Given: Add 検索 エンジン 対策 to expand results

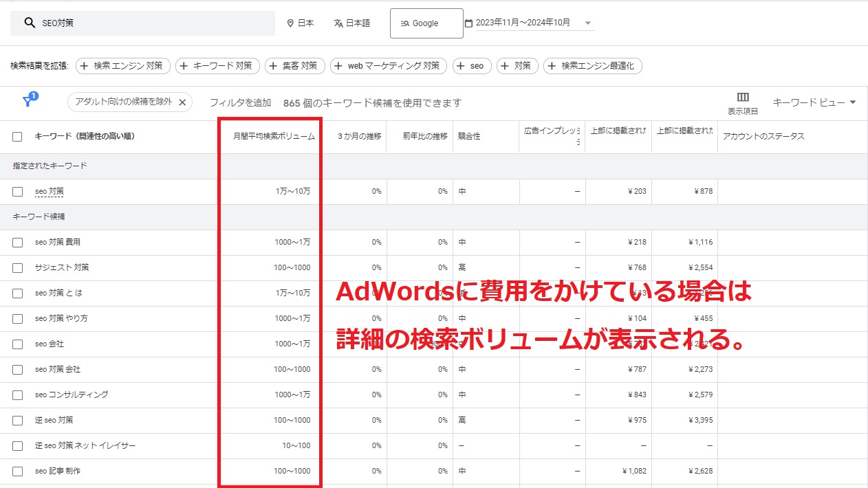Looking at the screenshot, I should (x=122, y=66).
